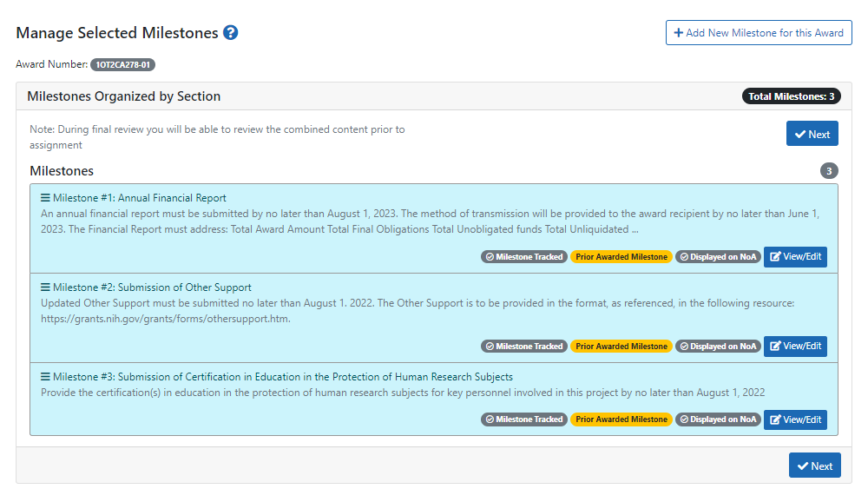Screen dimensions: 868x502
Task: Click Displayed on NoA badge on Milestone #2
Action: coord(718,347)
